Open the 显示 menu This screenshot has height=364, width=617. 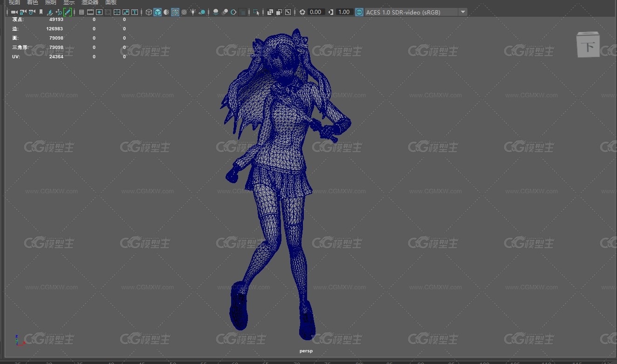69,2
